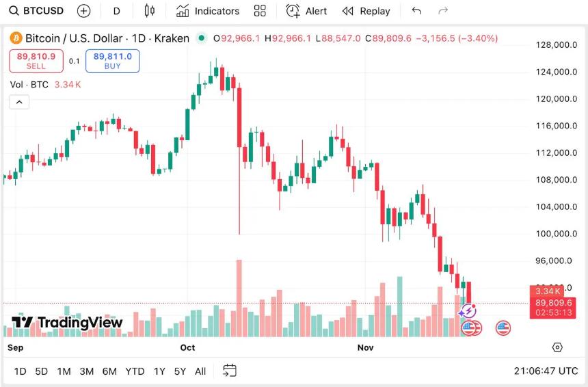Open the D interval dropdown
Image resolution: width=588 pixels, height=387 pixels.
pyautogui.click(x=117, y=11)
